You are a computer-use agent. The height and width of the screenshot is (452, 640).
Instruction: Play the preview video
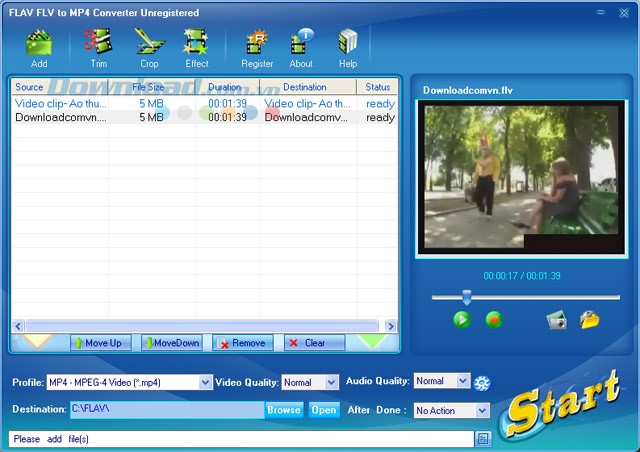462,319
